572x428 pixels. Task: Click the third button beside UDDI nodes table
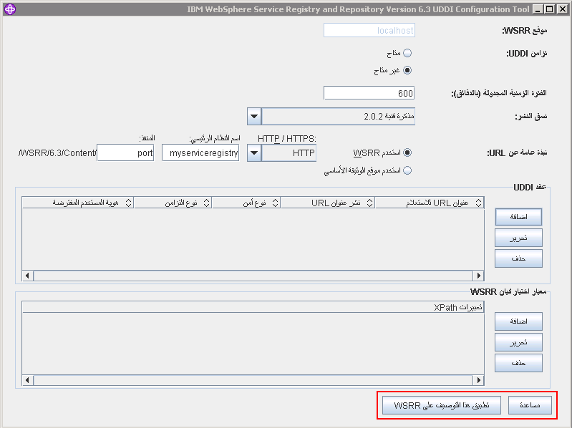tap(518, 259)
